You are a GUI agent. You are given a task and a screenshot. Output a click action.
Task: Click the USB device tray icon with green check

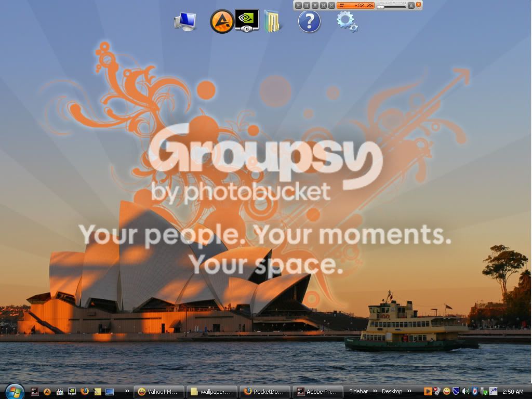(484, 392)
